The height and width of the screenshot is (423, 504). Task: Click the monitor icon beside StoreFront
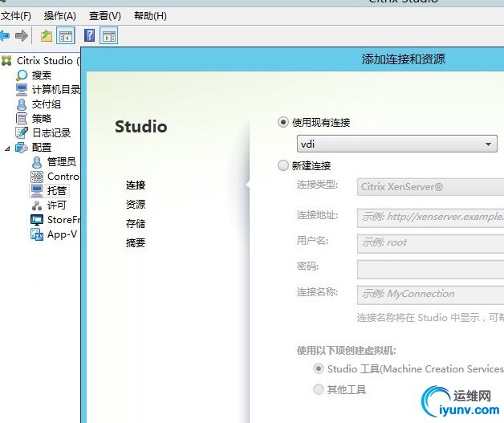pos(37,220)
